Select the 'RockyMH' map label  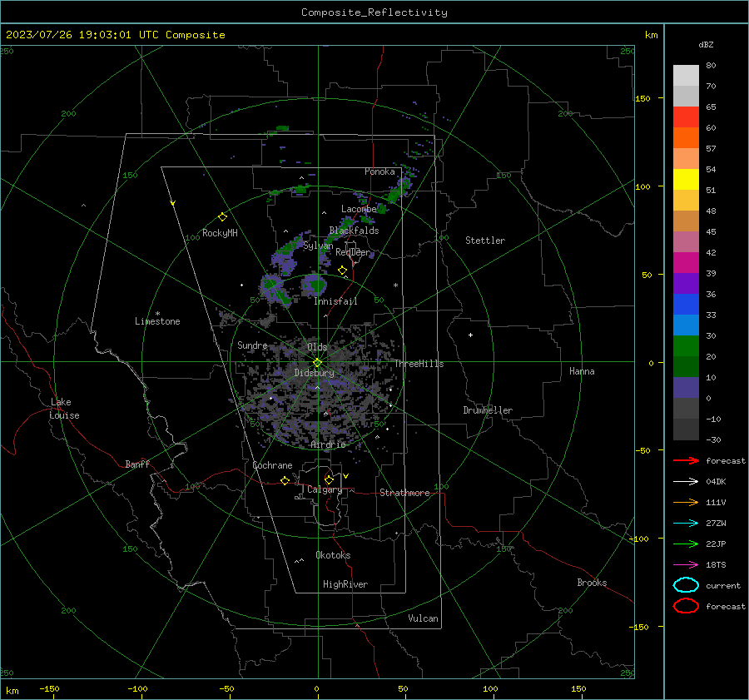pyautogui.click(x=220, y=233)
